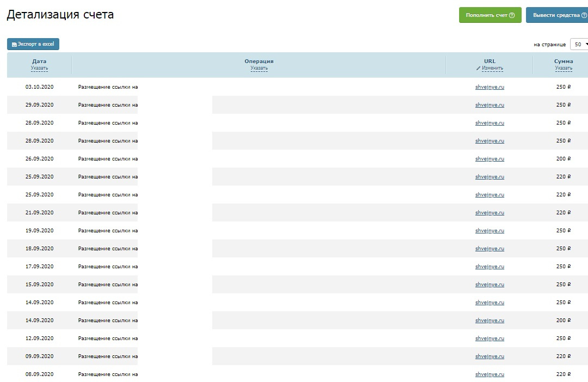Select the date cell 18.09.2020

tap(39, 249)
